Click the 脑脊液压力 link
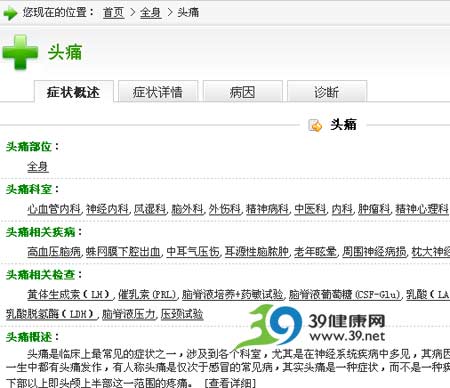The image size is (450, 388). 129,314
